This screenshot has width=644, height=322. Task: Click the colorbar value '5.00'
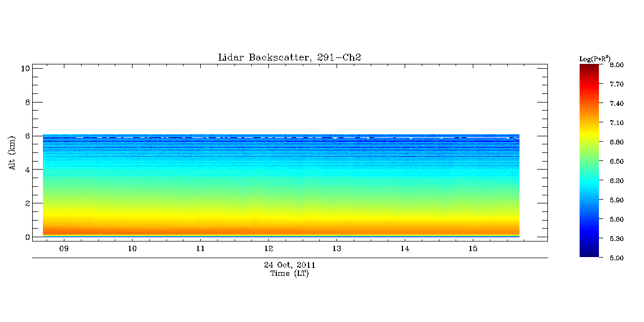click(x=616, y=258)
